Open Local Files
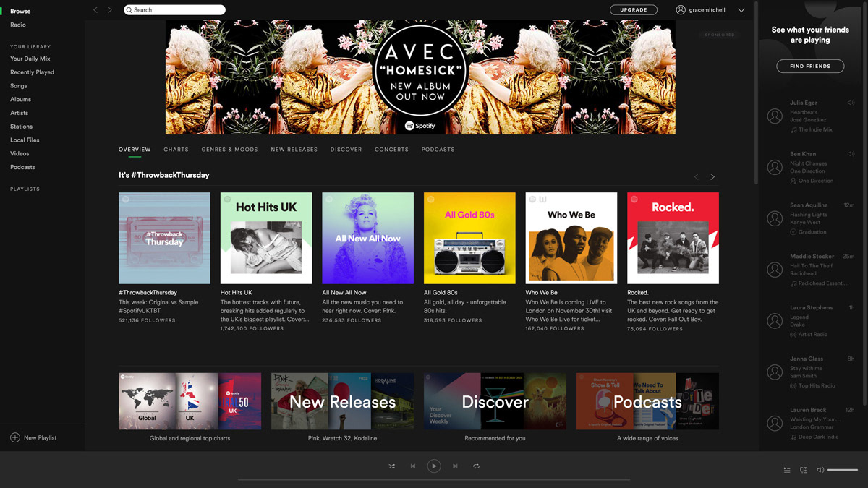 (25, 140)
